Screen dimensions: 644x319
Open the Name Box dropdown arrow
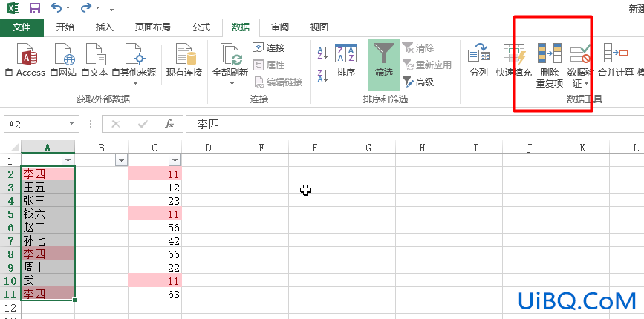[72, 124]
